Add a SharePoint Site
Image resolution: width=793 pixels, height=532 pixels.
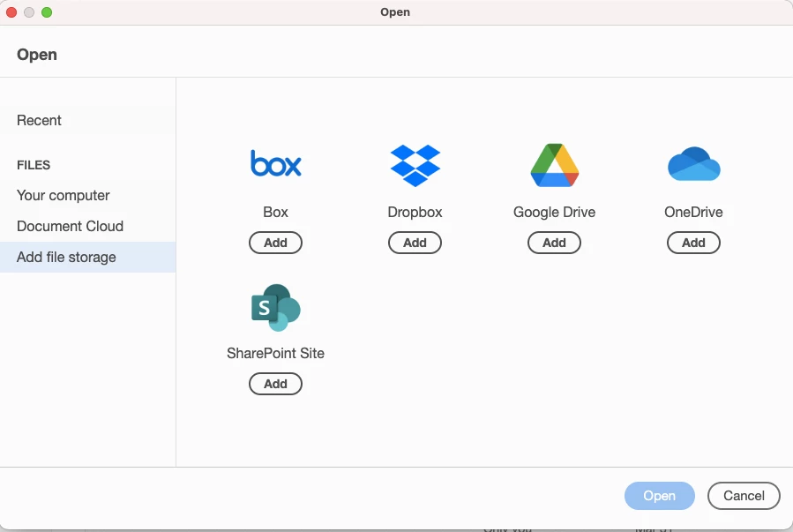[275, 384]
